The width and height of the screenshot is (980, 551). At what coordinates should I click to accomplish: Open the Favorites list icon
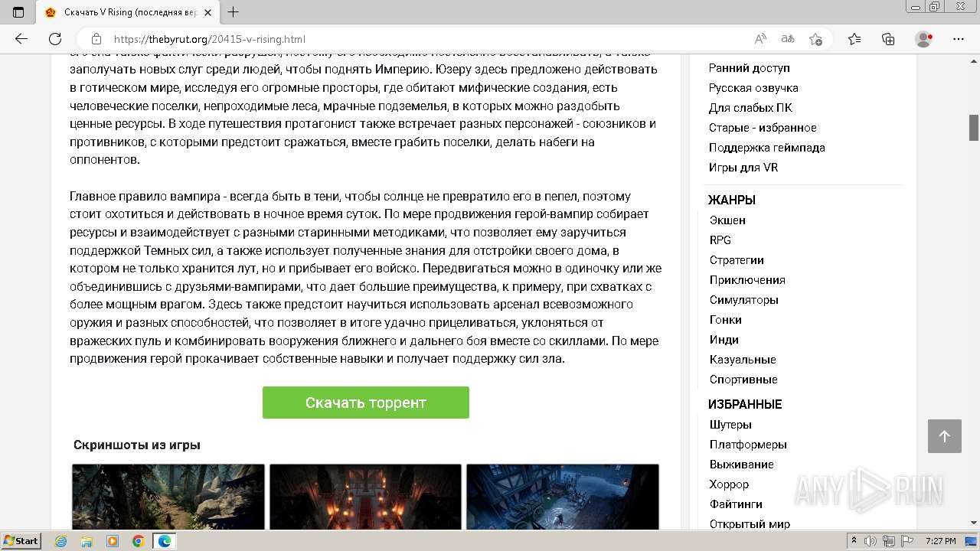pos(854,39)
